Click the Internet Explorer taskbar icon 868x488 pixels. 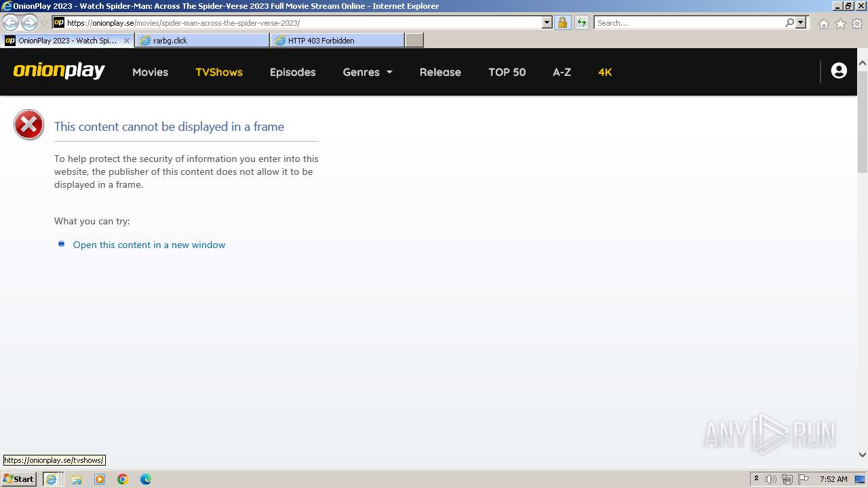tap(51, 479)
